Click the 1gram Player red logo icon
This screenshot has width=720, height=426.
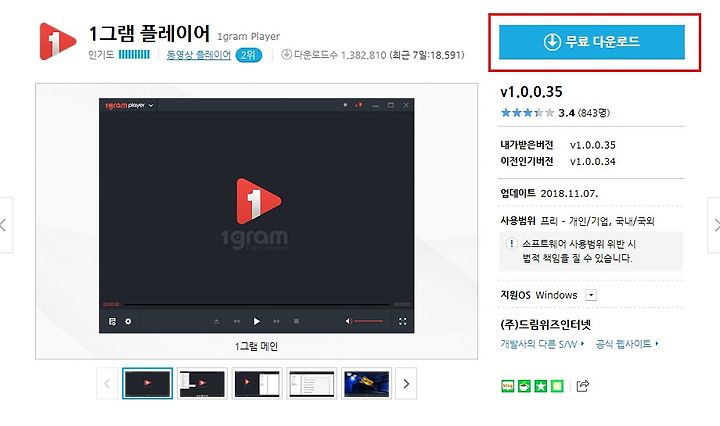pos(57,42)
